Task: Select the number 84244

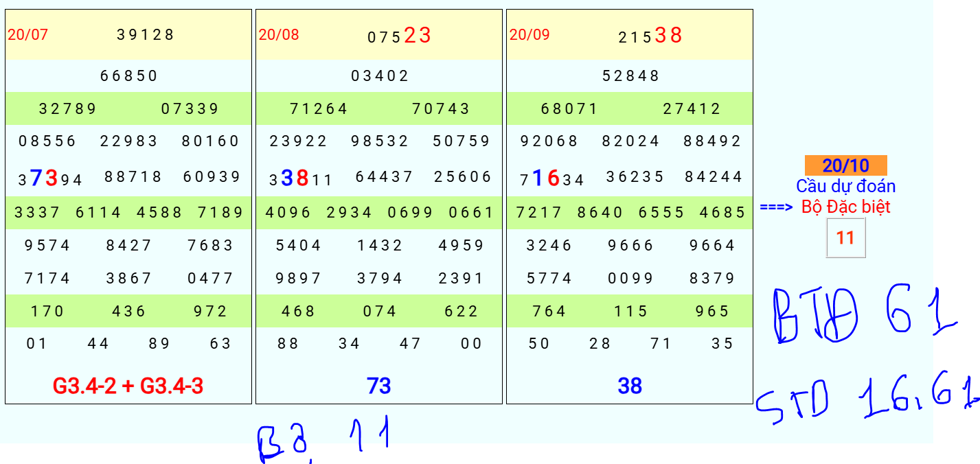Action: 714,176
